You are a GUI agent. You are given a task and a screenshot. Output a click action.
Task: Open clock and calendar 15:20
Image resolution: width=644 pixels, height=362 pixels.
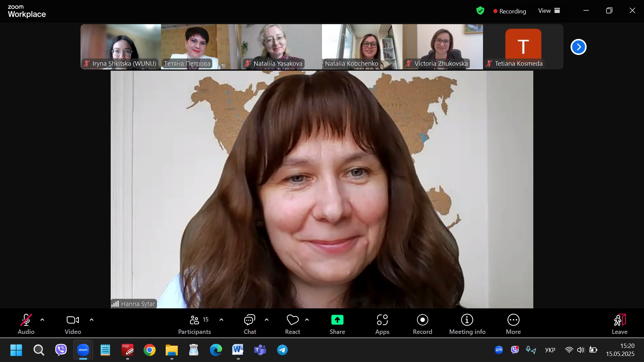point(620,350)
